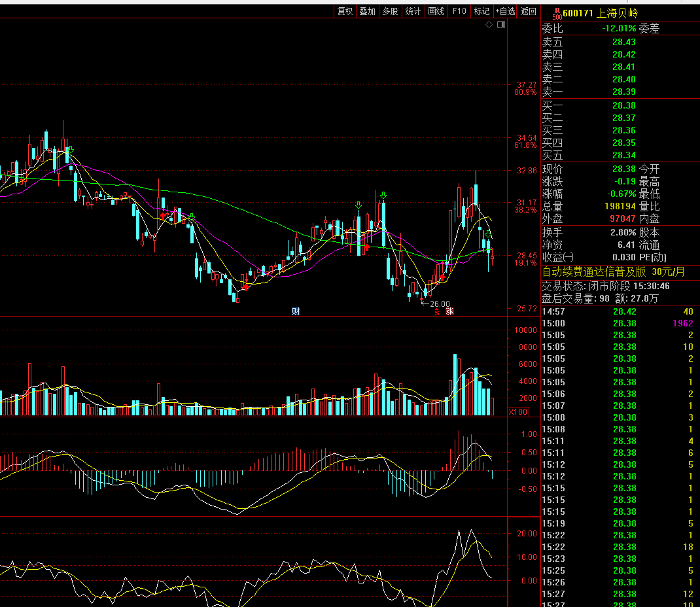Open 叠加 overlay stock option
This screenshot has height=607, width=700.
click(x=368, y=11)
